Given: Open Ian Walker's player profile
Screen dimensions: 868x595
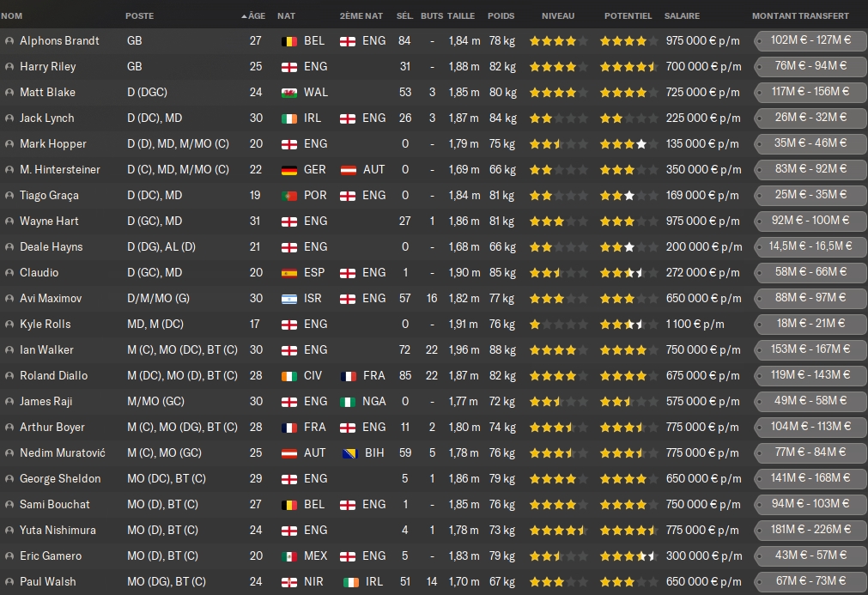Looking at the screenshot, I should pyautogui.click(x=46, y=349).
